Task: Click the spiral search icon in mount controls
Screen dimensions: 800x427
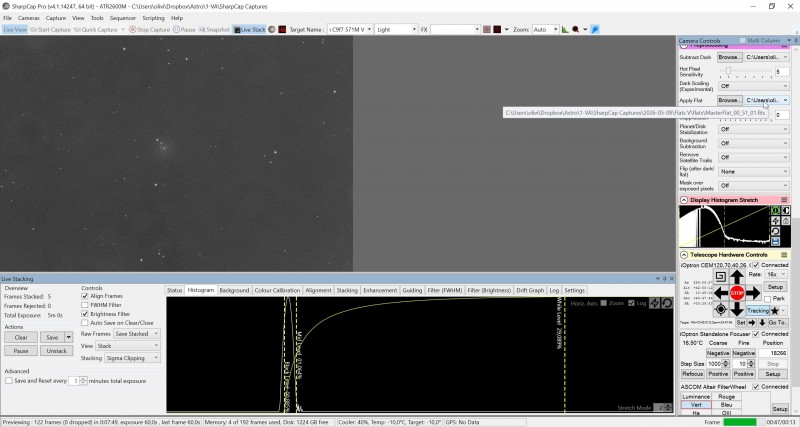Action: click(x=720, y=277)
